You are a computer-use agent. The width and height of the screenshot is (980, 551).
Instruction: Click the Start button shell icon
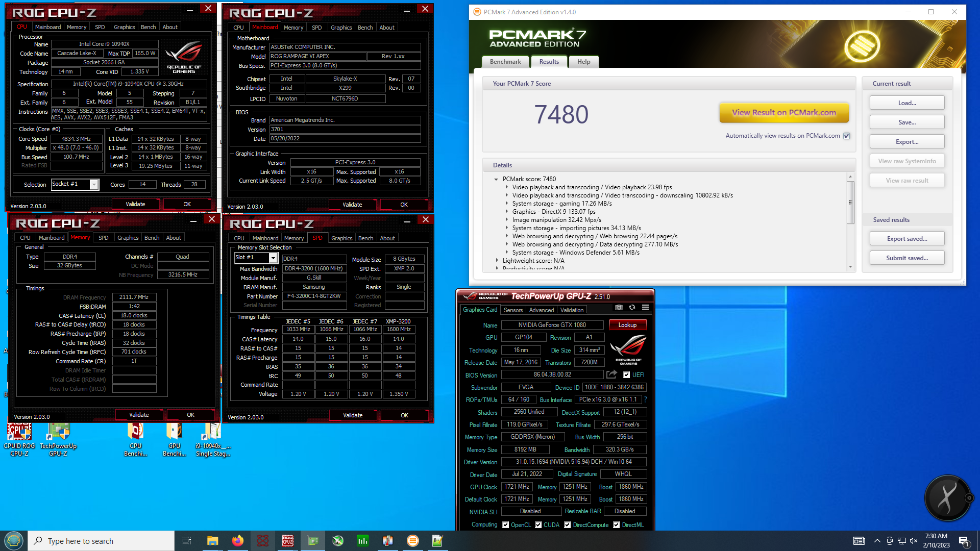[x=14, y=541]
